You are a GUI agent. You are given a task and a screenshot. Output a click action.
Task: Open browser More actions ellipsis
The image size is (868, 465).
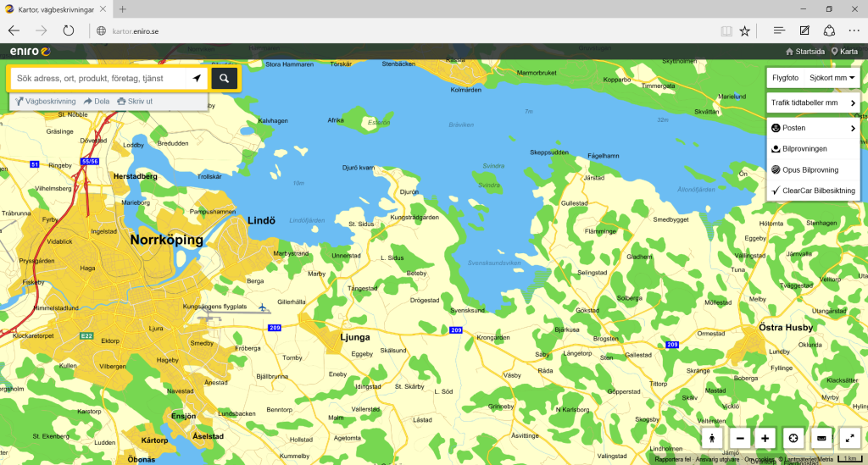pyautogui.click(x=854, y=31)
